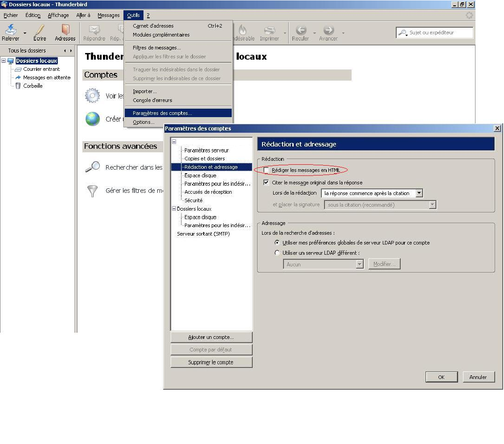Open the signature placement dropdown
504x444 pixels.
click(x=380, y=205)
